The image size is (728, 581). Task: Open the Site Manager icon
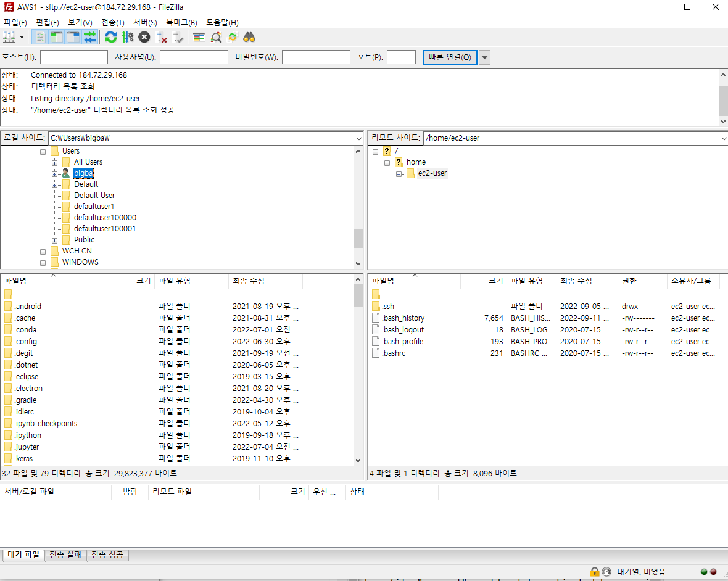tap(9, 37)
